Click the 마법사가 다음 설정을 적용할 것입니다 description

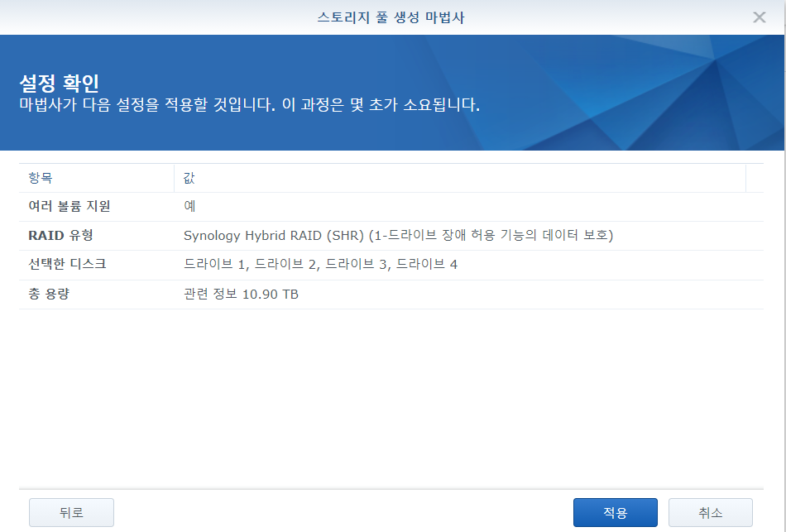pos(250,104)
